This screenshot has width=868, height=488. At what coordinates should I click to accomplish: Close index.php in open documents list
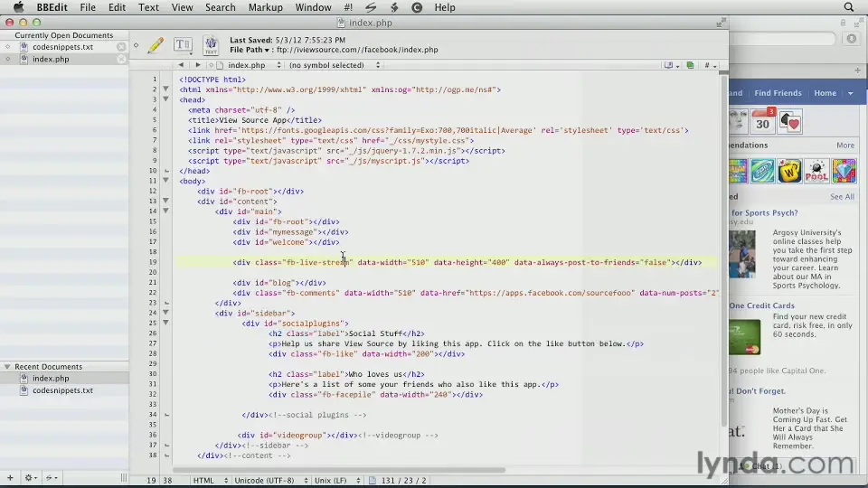121,60
